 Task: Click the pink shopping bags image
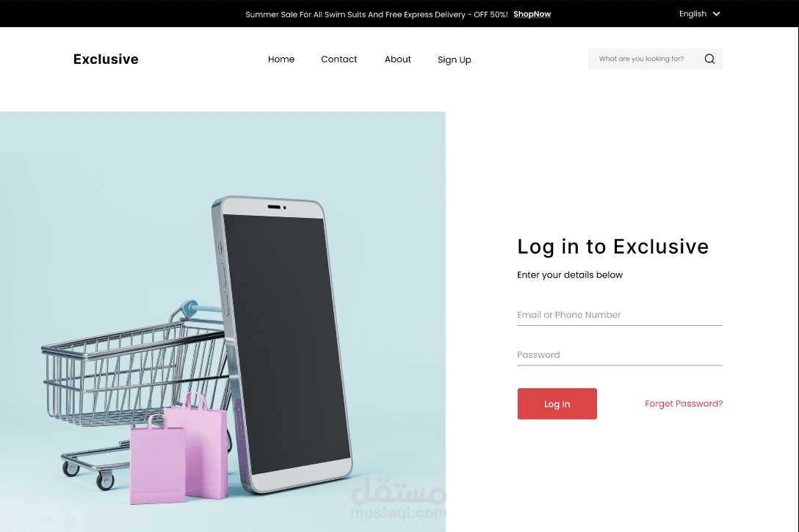click(x=178, y=449)
